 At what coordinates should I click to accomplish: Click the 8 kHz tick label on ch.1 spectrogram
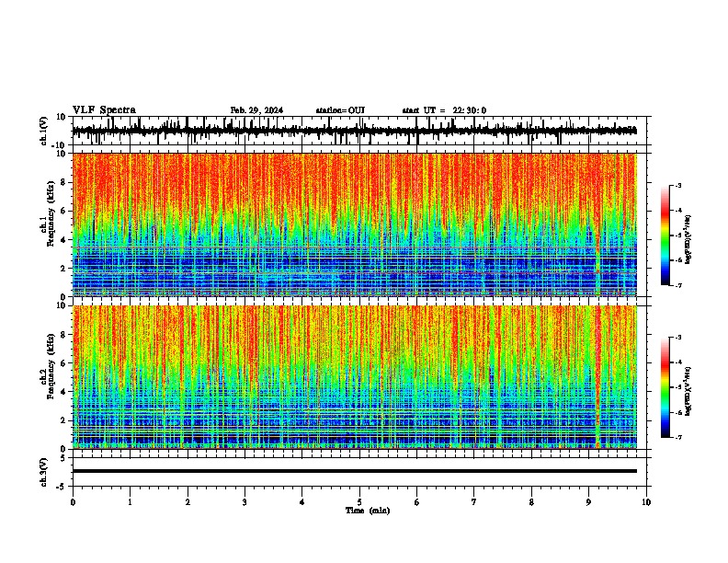tap(64, 182)
